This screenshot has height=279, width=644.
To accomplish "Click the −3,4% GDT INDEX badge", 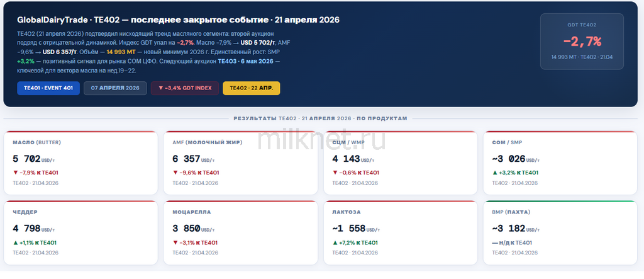I will coord(184,88).
